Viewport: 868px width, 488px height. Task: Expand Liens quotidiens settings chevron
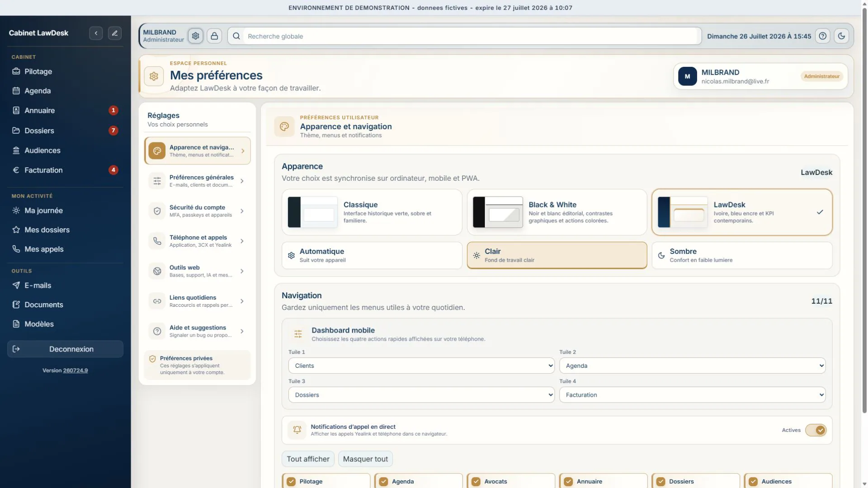(x=242, y=301)
